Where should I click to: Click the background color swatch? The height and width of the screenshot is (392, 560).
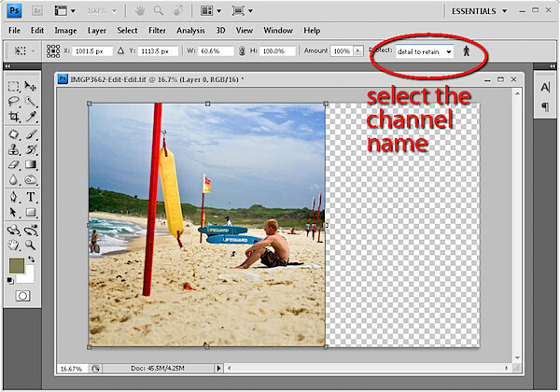coord(29,276)
